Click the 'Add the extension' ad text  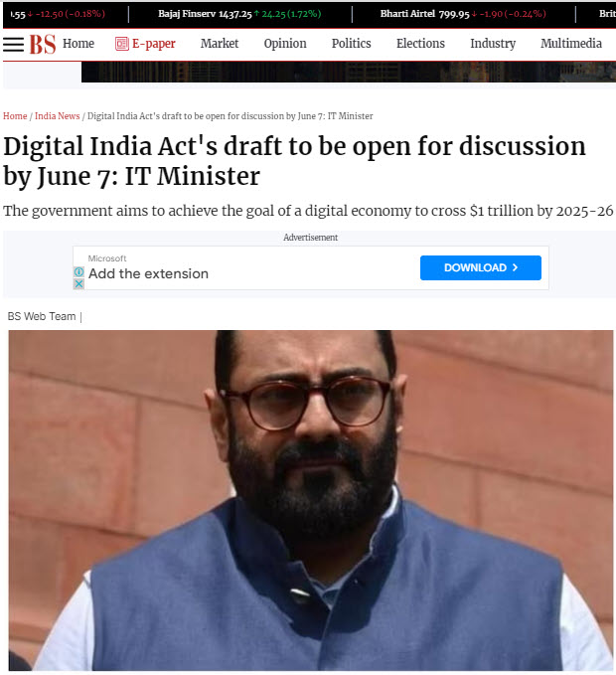click(x=148, y=273)
